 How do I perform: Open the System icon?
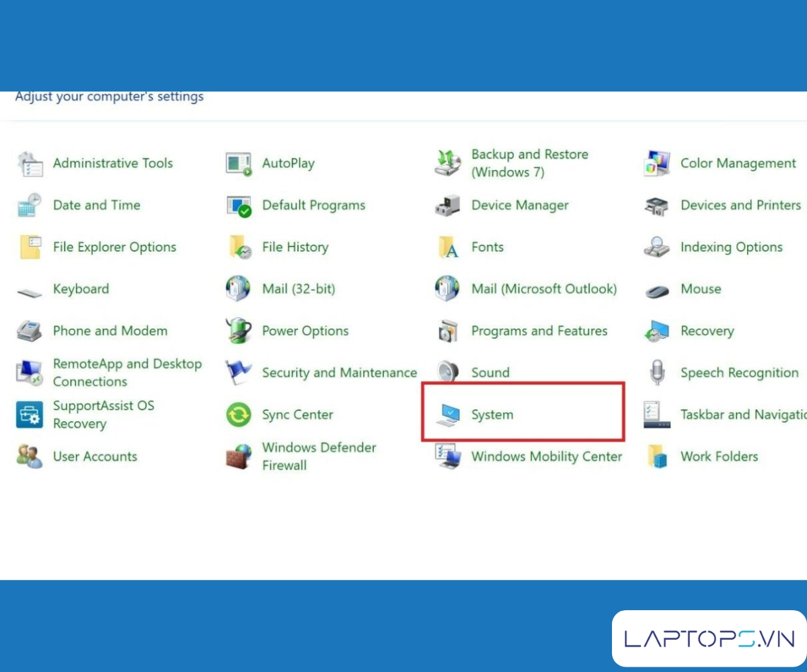[x=447, y=415]
